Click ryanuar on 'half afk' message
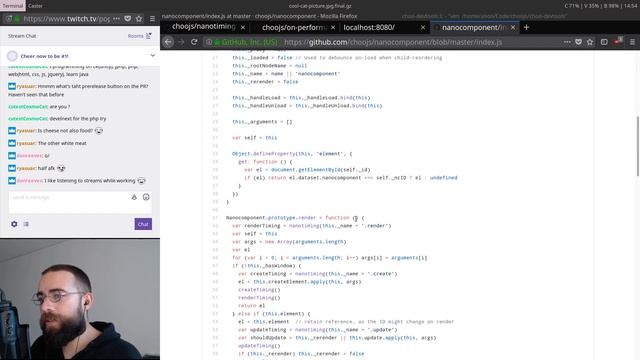 coord(26,168)
